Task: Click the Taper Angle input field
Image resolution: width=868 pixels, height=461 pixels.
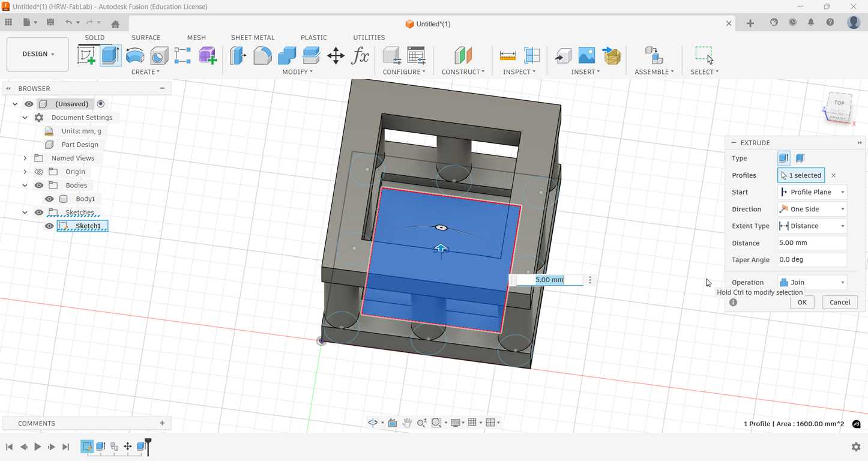Action: click(x=812, y=260)
